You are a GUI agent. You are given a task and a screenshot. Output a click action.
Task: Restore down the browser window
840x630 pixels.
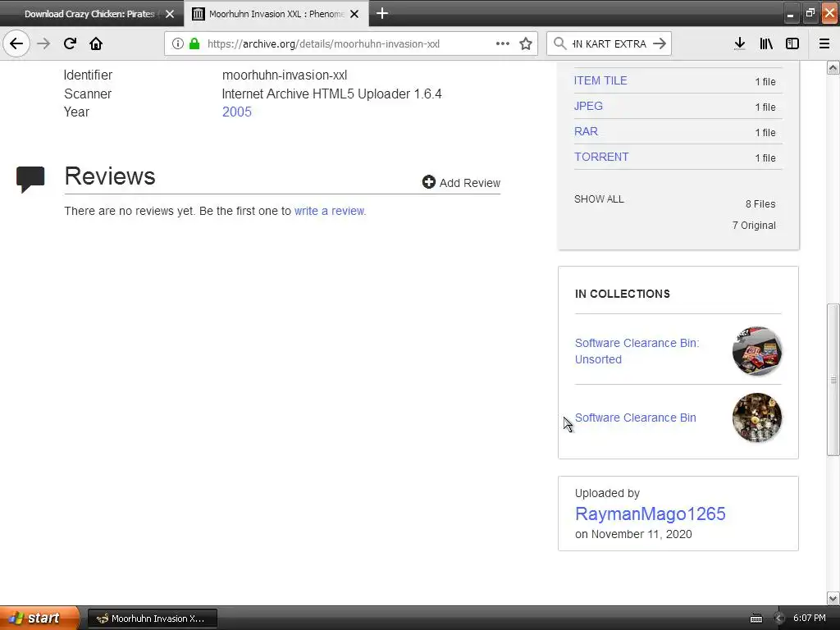(810, 13)
